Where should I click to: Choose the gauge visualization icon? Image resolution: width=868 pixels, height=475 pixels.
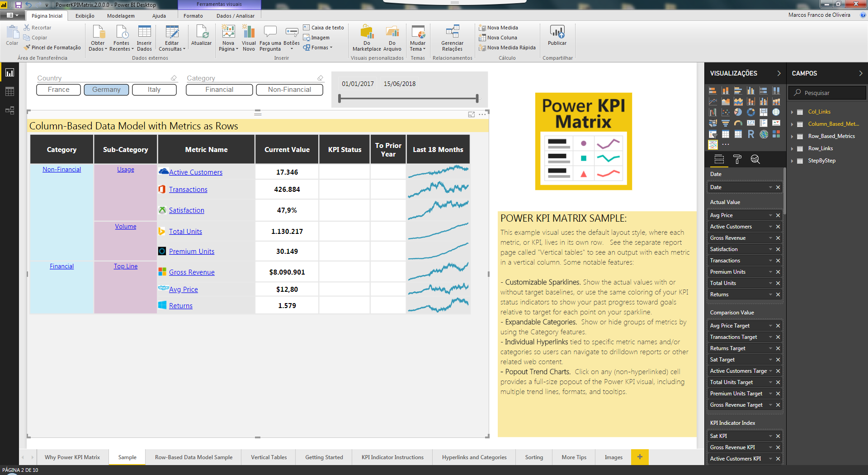pos(738,123)
